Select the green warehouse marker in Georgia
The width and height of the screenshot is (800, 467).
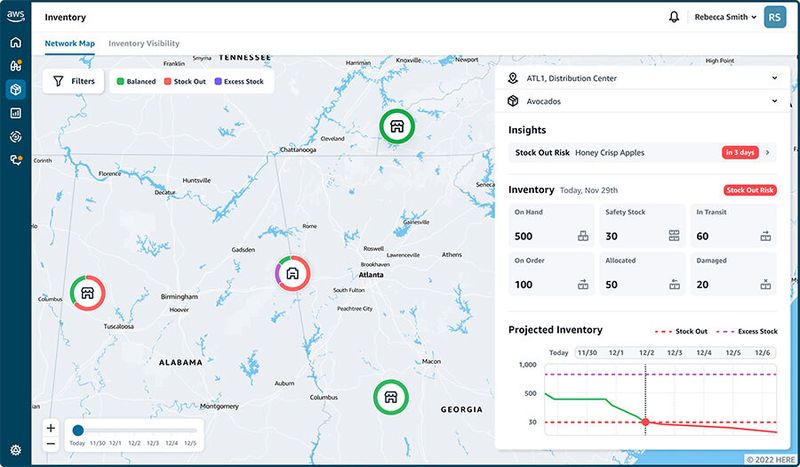pos(390,397)
